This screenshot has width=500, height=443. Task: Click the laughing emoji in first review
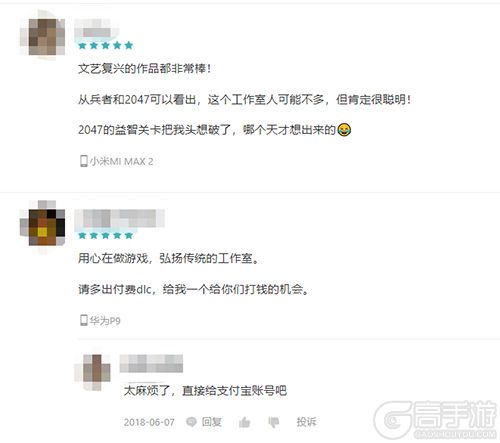[344, 130]
